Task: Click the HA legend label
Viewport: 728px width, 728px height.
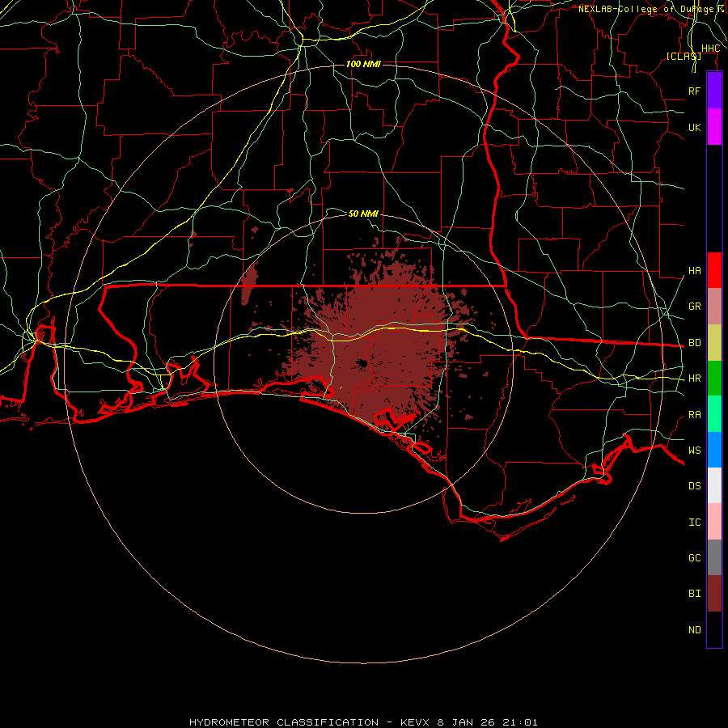Action: pos(694,271)
